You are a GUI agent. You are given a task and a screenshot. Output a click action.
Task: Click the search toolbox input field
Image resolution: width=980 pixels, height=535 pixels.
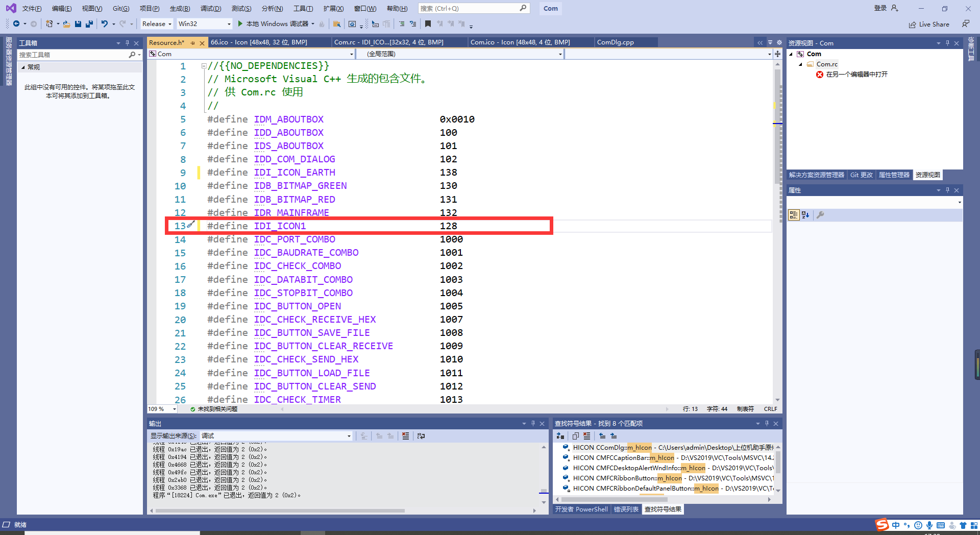pos(73,55)
